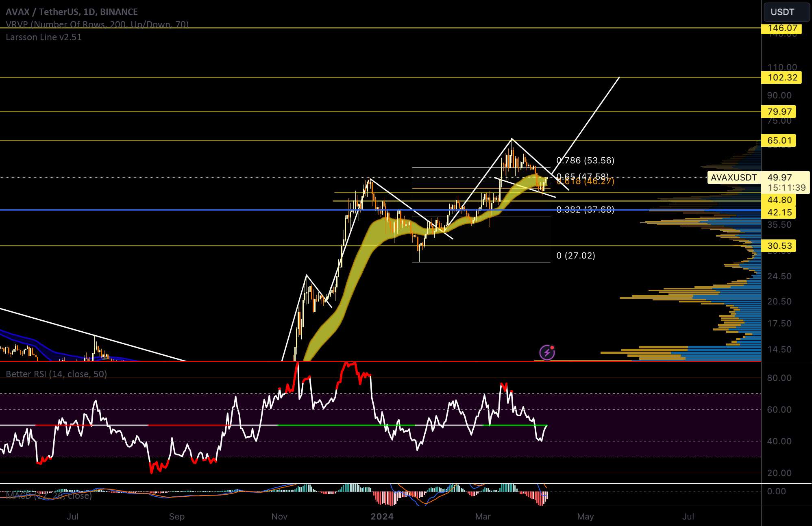This screenshot has width=812, height=526.
Task: Click the 2024 label on time axis
Action: tap(382, 517)
